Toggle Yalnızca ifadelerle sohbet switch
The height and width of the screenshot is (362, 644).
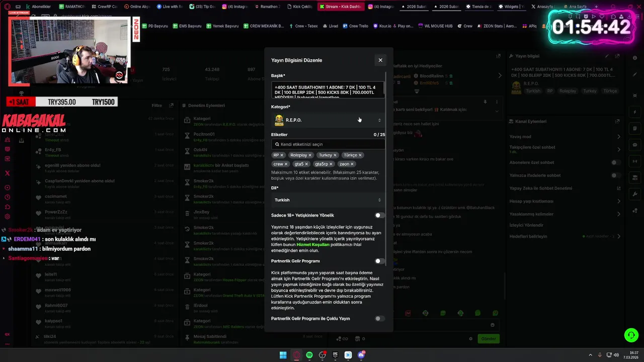click(615, 175)
